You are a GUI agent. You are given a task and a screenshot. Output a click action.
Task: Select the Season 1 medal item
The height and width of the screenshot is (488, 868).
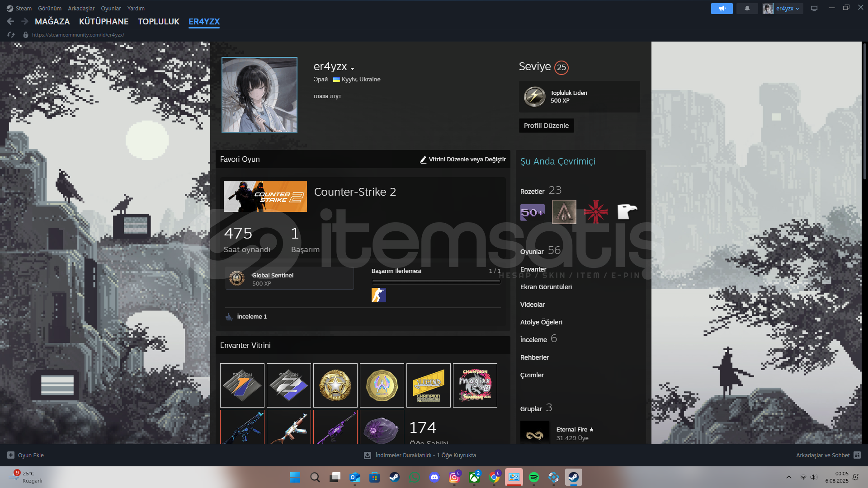[242, 385]
